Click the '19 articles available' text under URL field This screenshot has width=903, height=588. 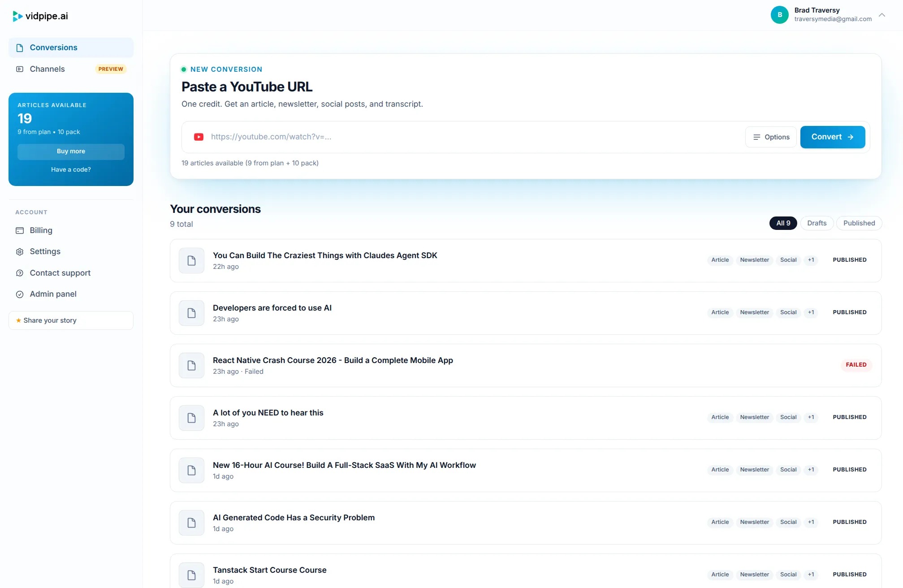(250, 163)
